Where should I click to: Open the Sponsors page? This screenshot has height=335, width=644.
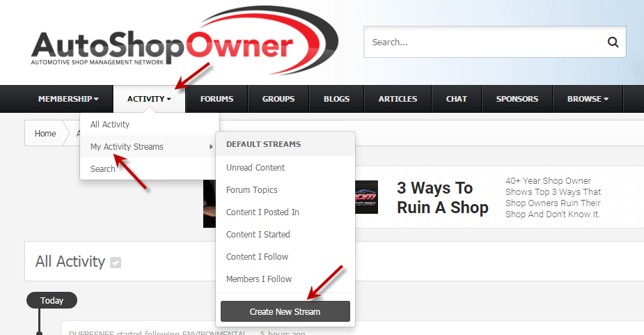pos(517,99)
